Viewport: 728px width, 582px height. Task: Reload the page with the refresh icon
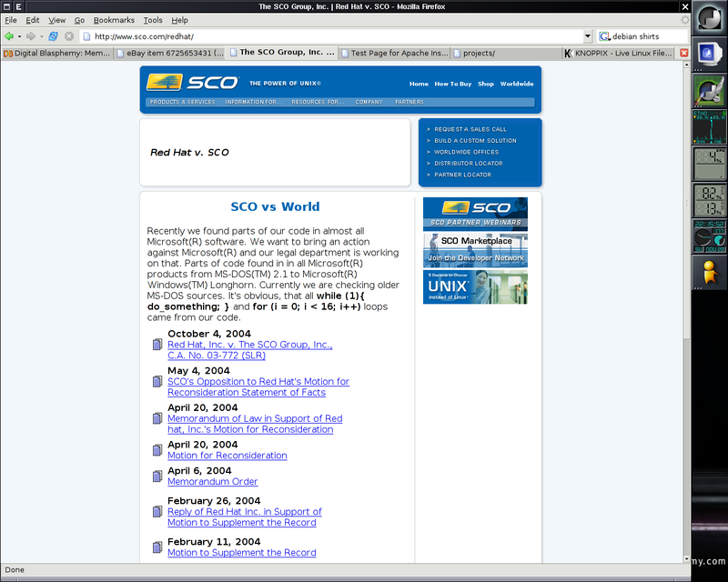click(54, 36)
